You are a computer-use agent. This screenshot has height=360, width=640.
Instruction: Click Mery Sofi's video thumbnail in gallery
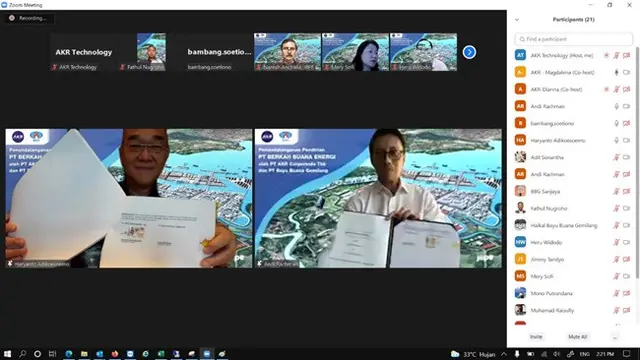[x=355, y=52]
